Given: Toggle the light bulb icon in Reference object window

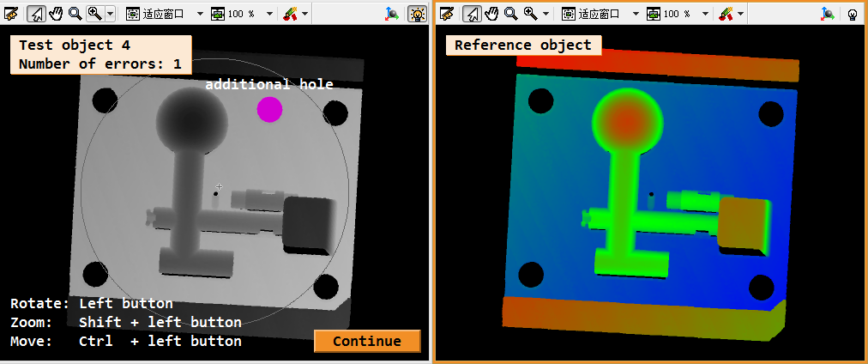Looking at the screenshot, I should click(x=853, y=14).
